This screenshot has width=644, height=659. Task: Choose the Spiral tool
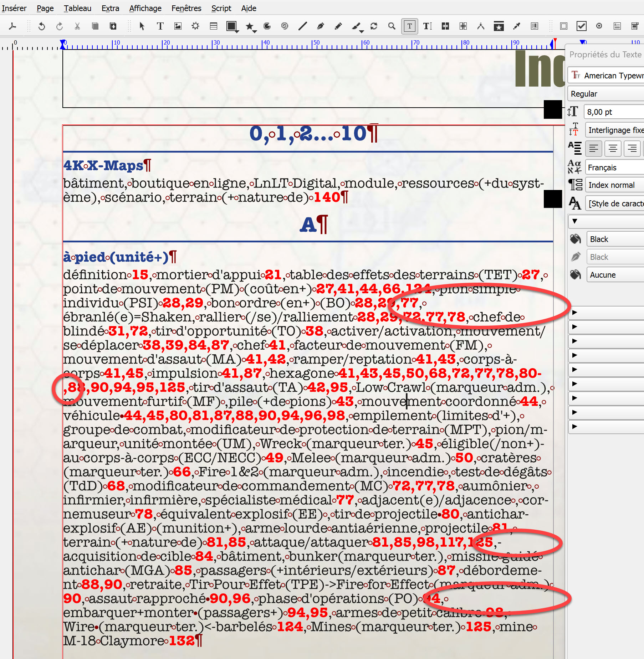tap(285, 26)
